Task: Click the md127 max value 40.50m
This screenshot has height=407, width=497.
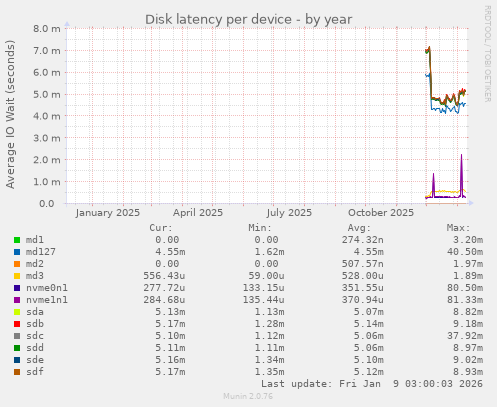Action: 465,252
